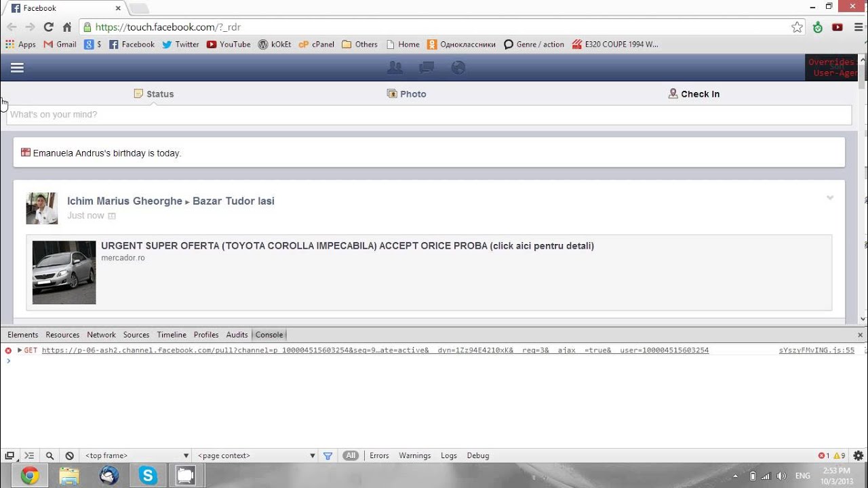Click the channel.facebook.com pull URL
The height and width of the screenshot is (488, 868).
click(x=375, y=350)
